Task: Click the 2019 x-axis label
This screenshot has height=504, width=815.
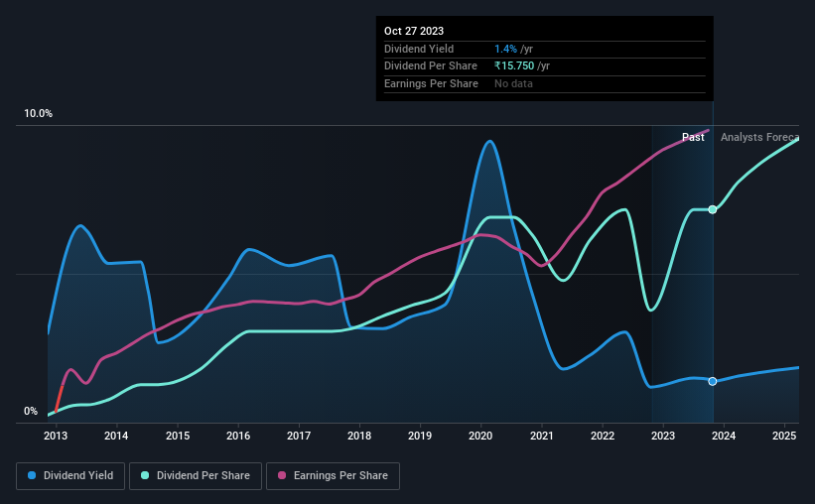Action: point(420,436)
